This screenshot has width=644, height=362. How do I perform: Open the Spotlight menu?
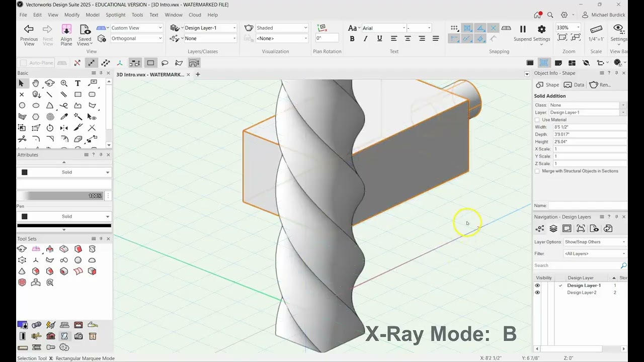point(115,15)
